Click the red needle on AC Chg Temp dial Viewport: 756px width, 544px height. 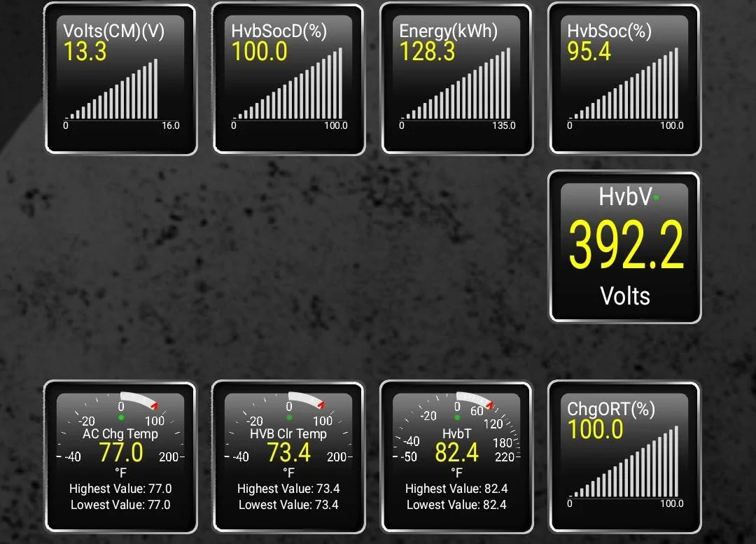coord(154,405)
